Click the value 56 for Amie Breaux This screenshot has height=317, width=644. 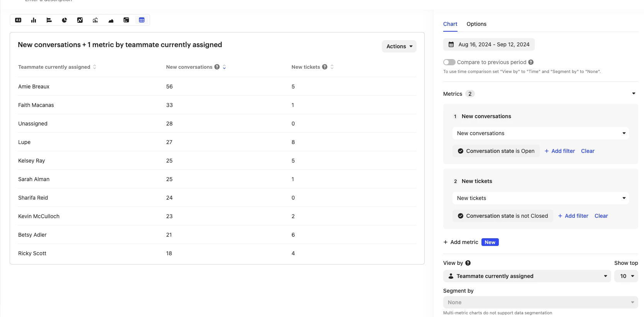point(169,86)
